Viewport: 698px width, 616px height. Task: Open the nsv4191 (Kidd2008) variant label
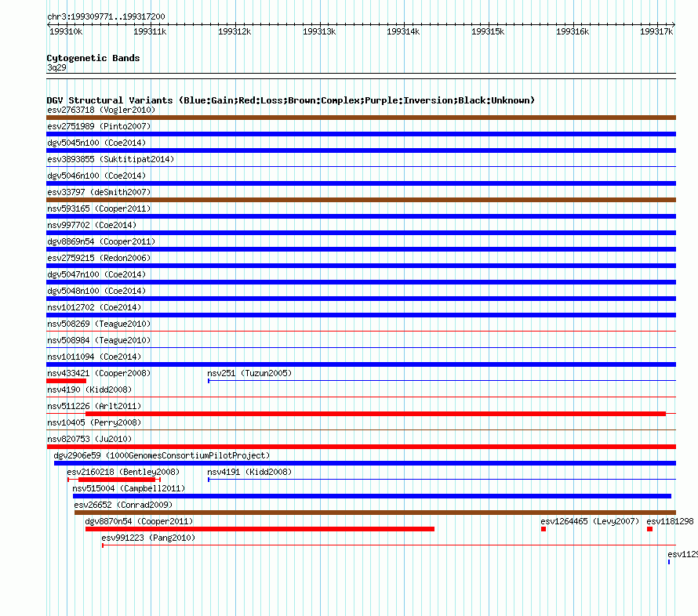[x=249, y=472]
